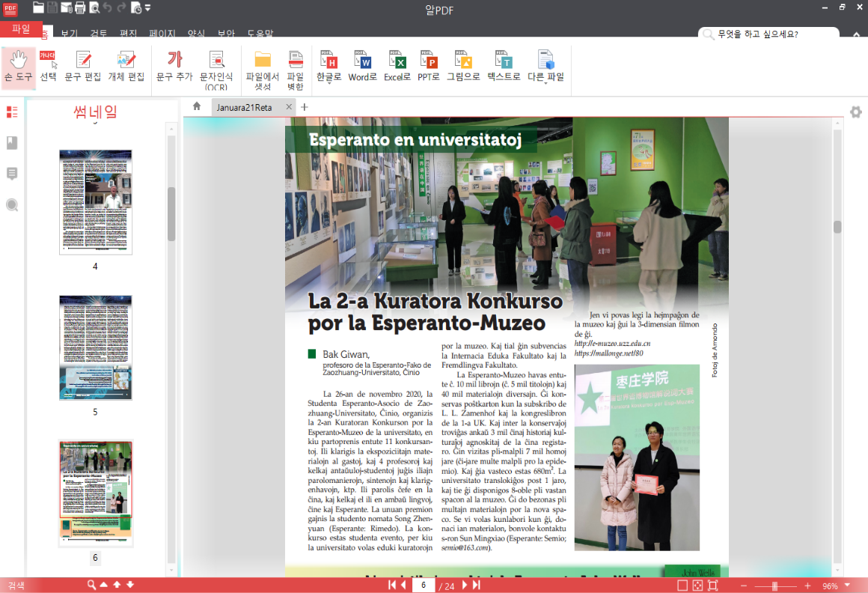Convert the PDF to Excel
Viewport: 868px width, 593px height.
(397, 66)
